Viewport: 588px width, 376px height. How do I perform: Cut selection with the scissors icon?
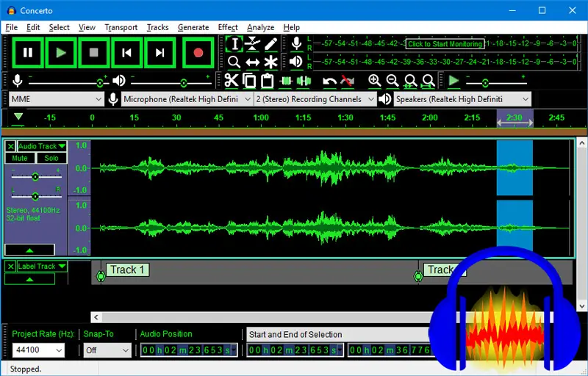tap(232, 81)
